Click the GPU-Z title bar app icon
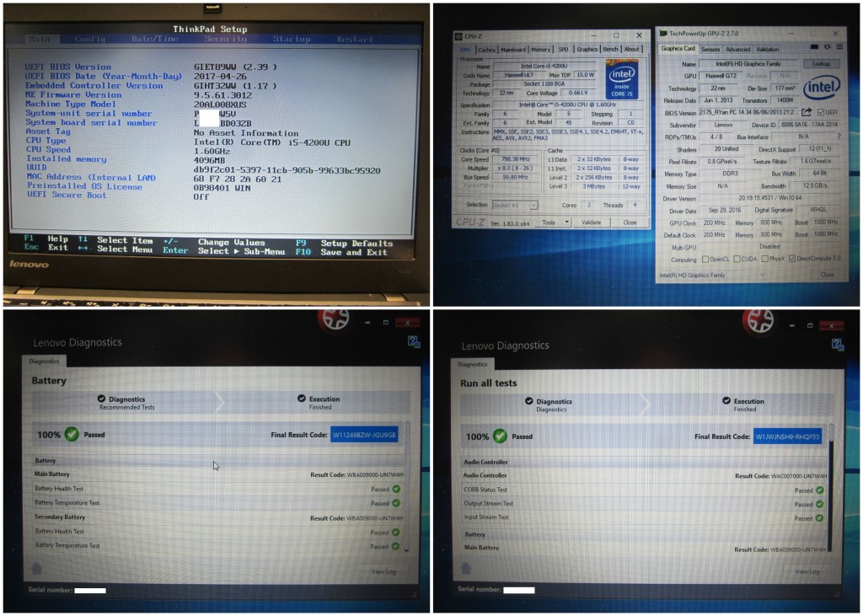The width and height of the screenshot is (863, 616). click(663, 34)
